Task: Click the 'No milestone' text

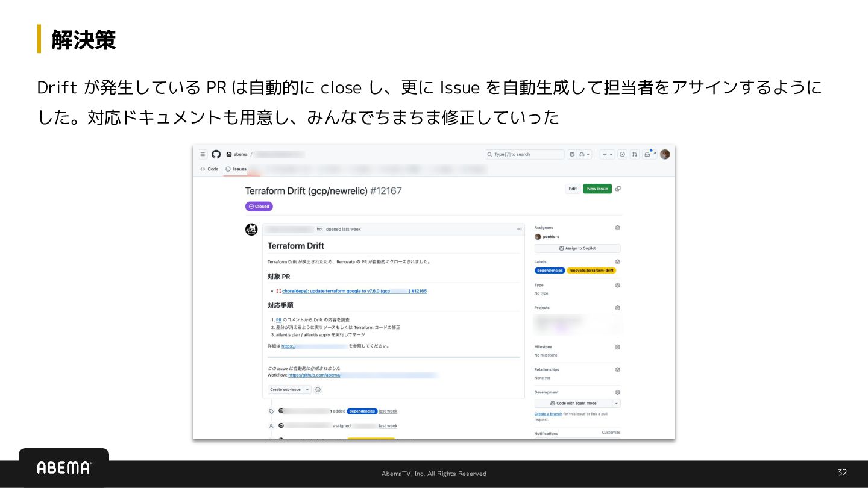Action: coord(546,355)
